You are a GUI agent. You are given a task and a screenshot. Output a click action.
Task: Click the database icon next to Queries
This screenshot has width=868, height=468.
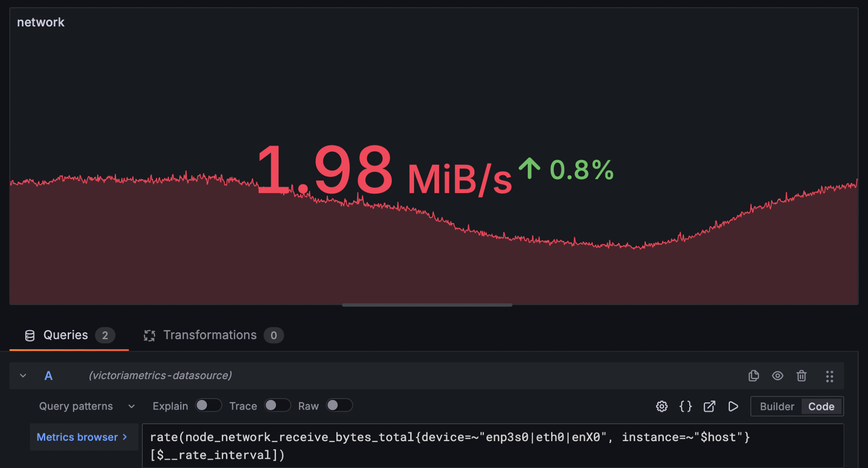[30, 335]
